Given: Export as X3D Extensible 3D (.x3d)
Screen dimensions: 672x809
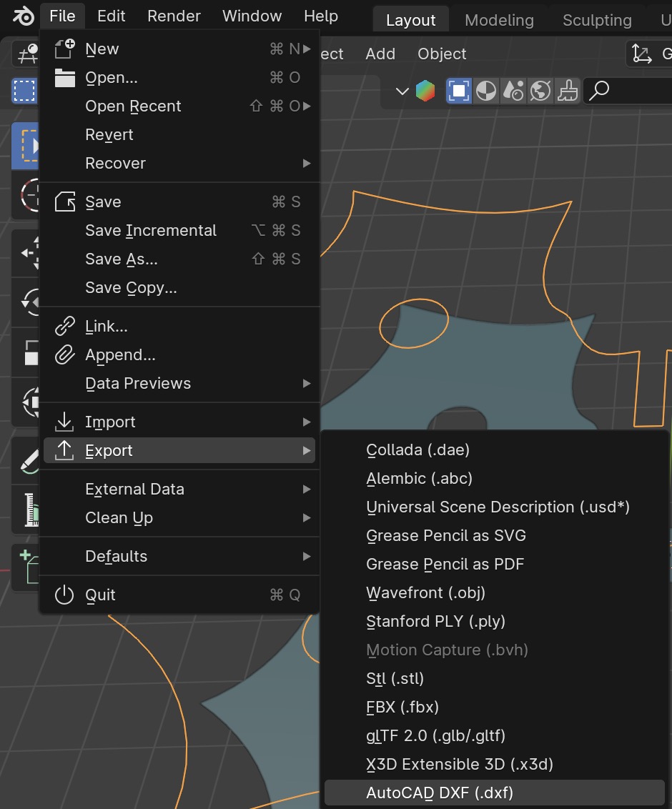Looking at the screenshot, I should click(x=495, y=764).
